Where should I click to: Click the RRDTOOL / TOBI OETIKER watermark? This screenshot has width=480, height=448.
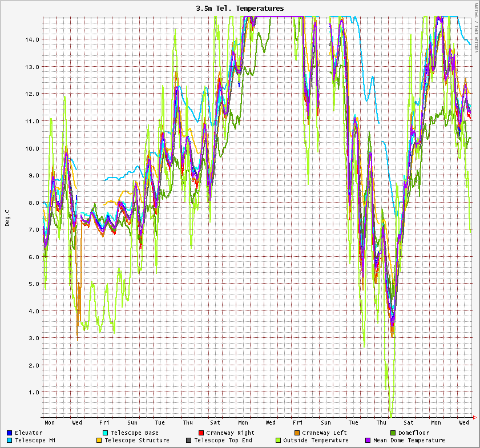point(476,27)
